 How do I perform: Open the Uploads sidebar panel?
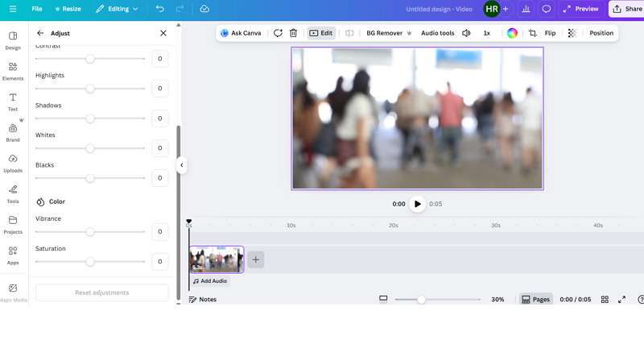(13, 163)
